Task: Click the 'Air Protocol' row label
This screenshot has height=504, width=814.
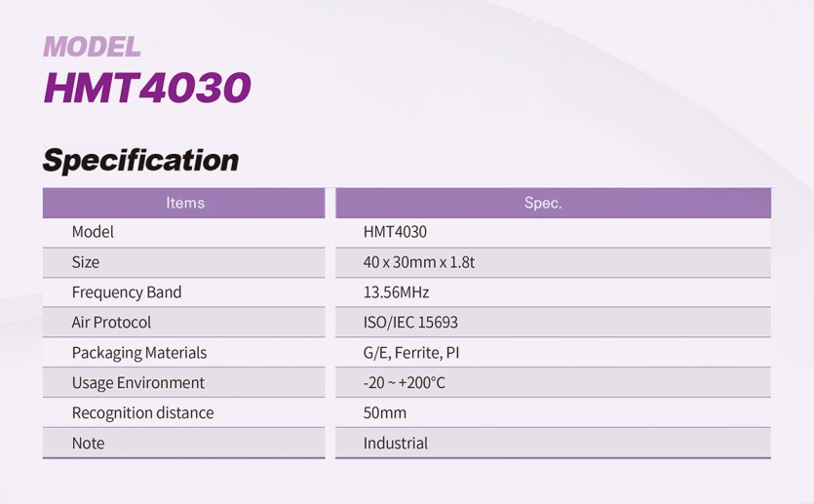Action: (x=111, y=323)
